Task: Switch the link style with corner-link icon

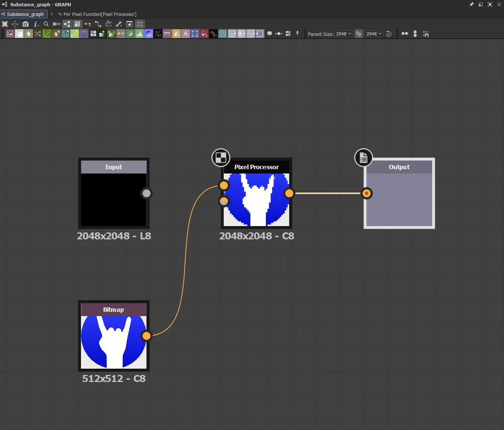Action: 98,24
